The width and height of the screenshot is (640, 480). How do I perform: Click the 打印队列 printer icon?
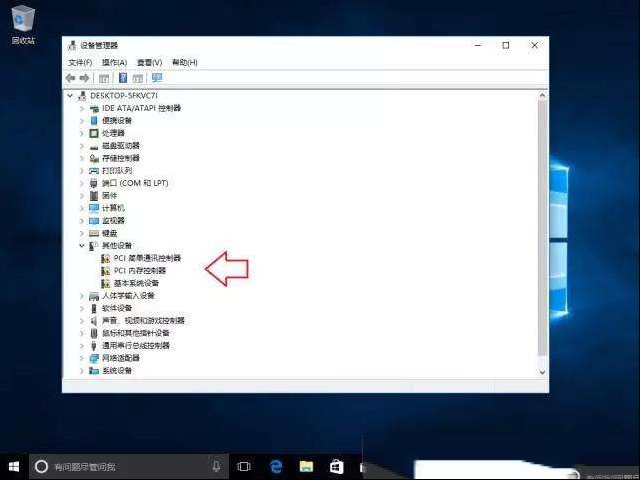click(94, 171)
